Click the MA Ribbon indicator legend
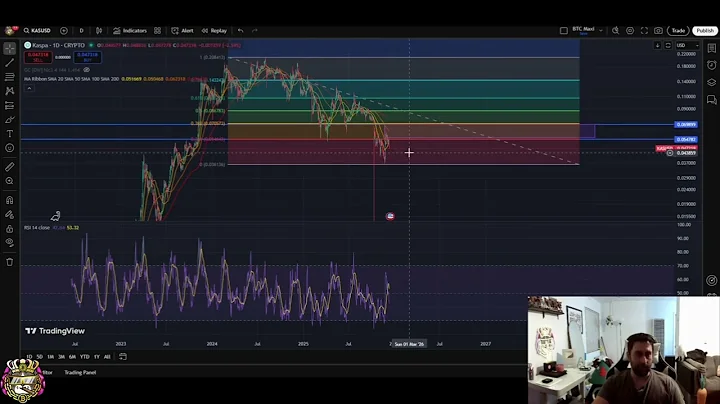This screenshot has height=404, width=720. (x=71, y=79)
